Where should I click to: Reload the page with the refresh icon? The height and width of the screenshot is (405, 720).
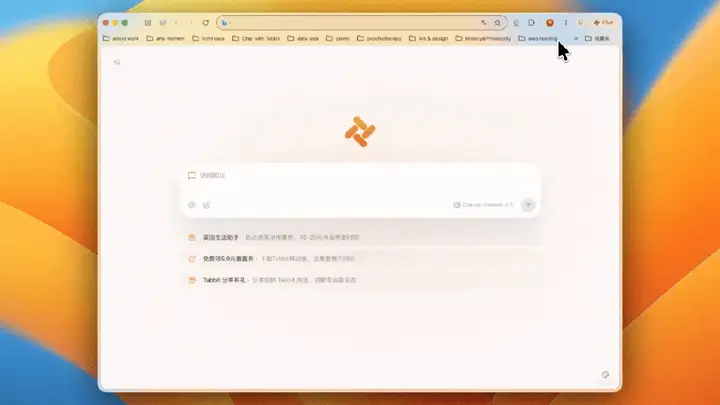[x=206, y=22]
